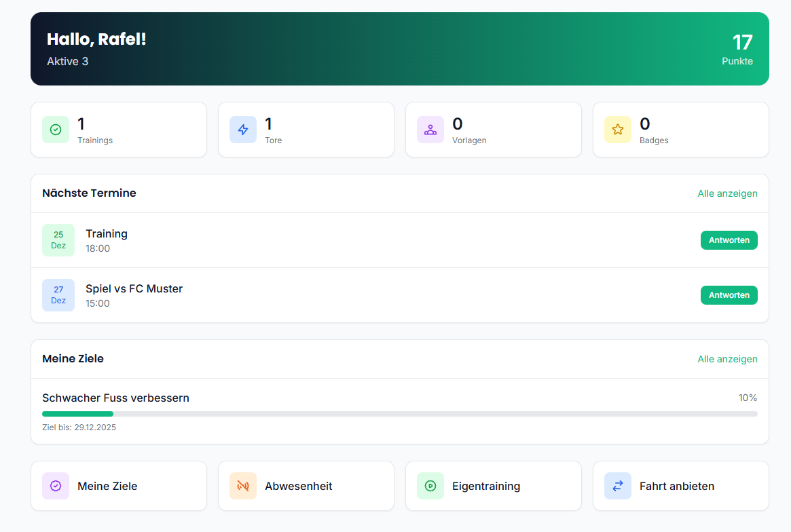Select the 25 Dez date badge

pyautogui.click(x=58, y=240)
